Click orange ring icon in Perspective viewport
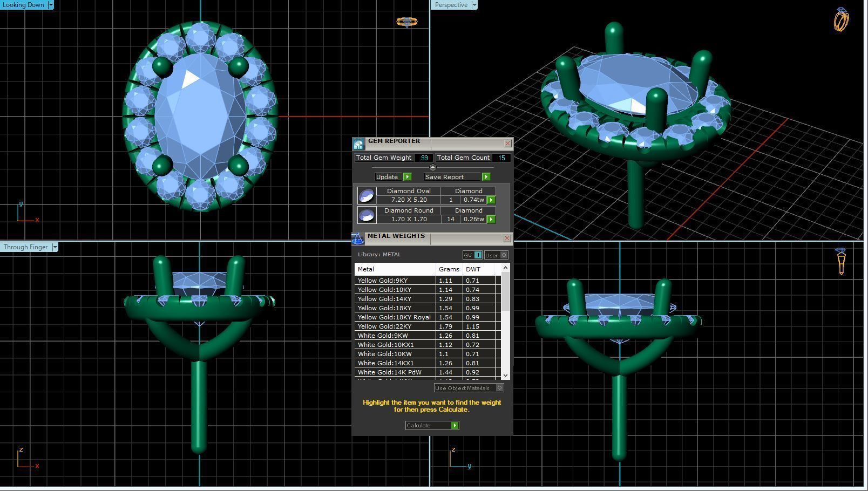The image size is (868, 491). (x=841, y=20)
